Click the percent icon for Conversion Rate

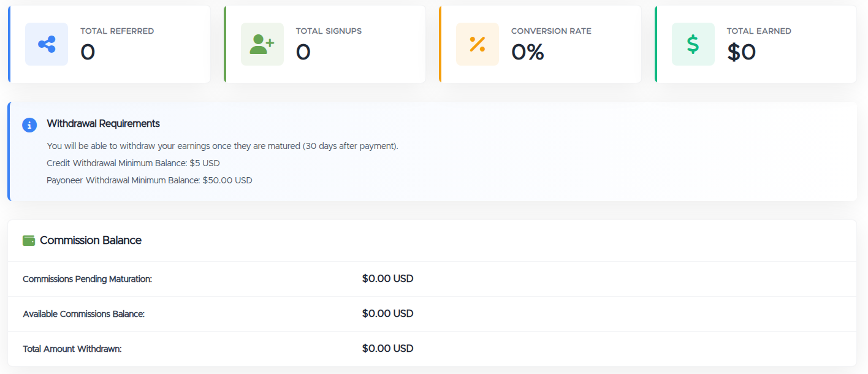tap(478, 44)
